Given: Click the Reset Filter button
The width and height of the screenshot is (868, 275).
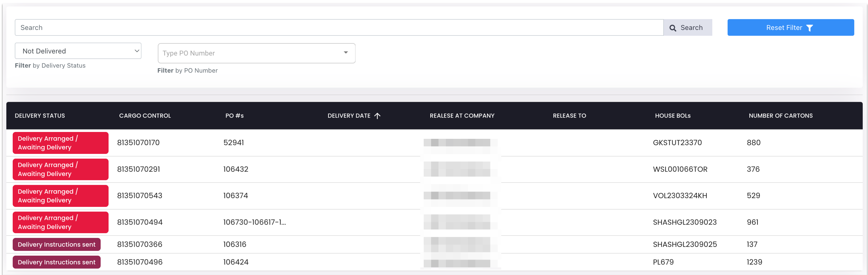Looking at the screenshot, I should tap(790, 28).
